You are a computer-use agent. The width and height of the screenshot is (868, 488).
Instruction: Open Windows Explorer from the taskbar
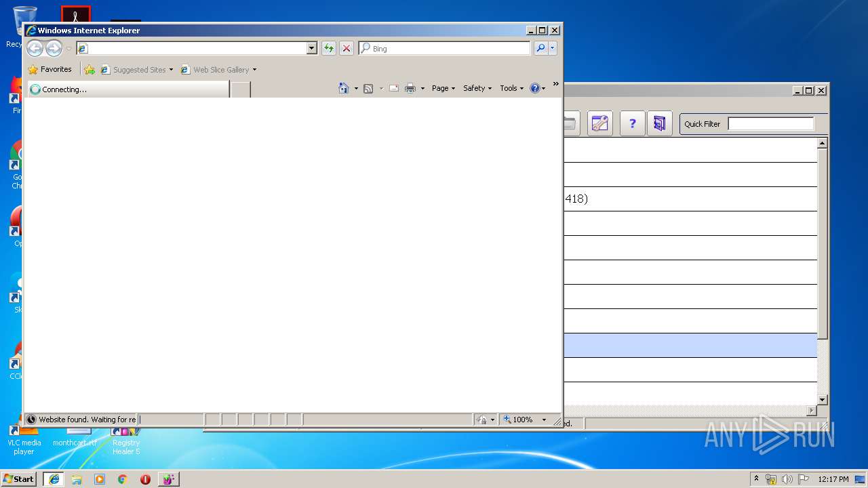pyautogui.click(x=77, y=479)
